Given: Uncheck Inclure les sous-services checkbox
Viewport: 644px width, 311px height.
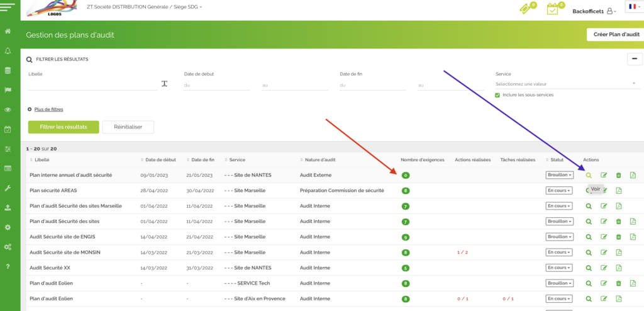Looking at the screenshot, I should pos(497,95).
